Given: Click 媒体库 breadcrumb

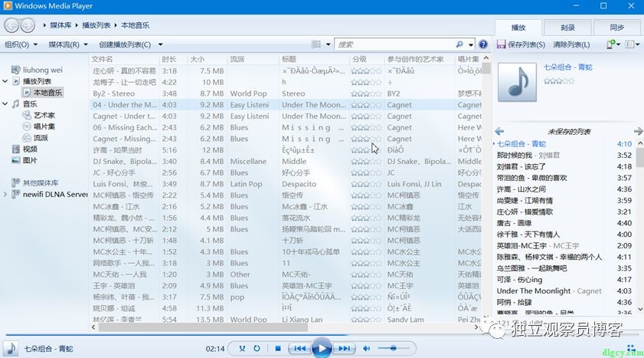Looking at the screenshot, I should pos(60,25).
